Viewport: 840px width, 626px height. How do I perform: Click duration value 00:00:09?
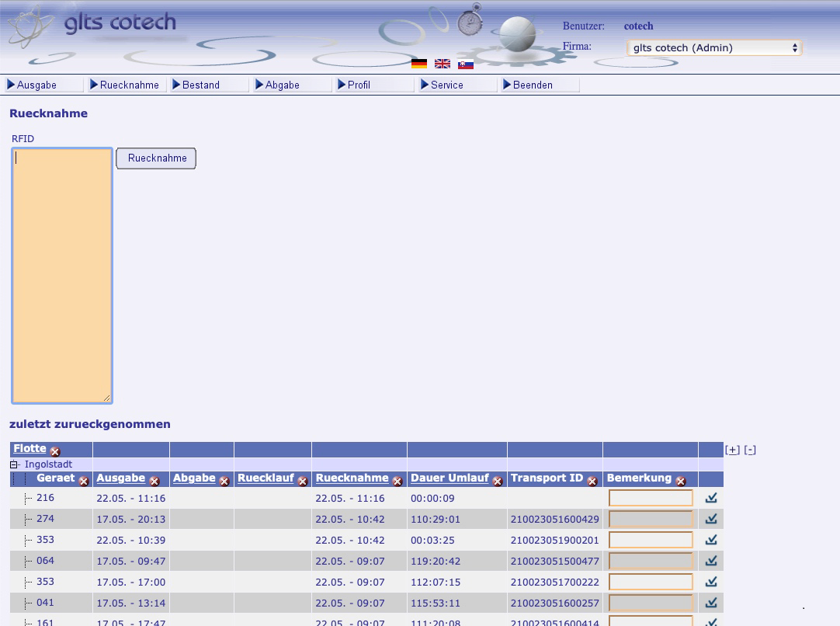coord(432,498)
